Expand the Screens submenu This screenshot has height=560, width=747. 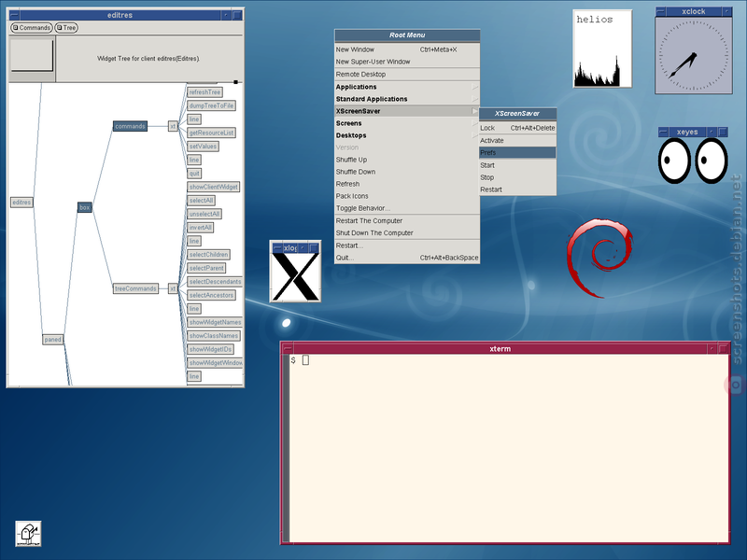point(407,123)
